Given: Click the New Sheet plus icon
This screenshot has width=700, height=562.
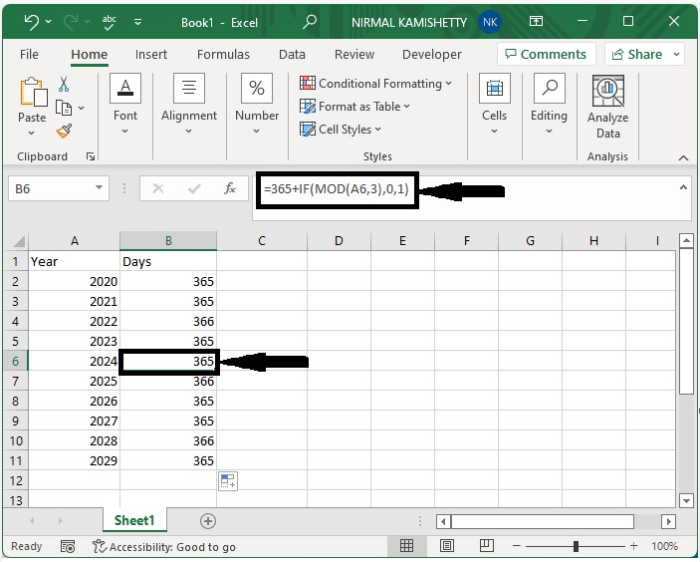Looking at the screenshot, I should pos(208,521).
